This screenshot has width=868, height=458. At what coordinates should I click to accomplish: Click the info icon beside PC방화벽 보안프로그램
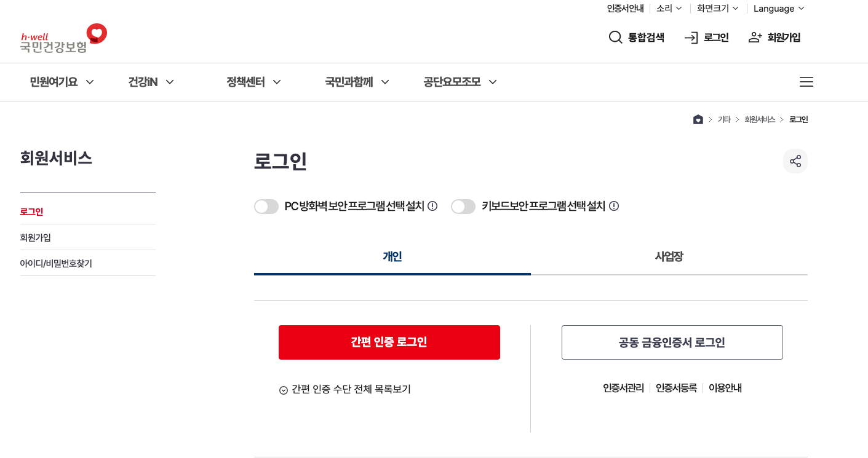(432, 206)
